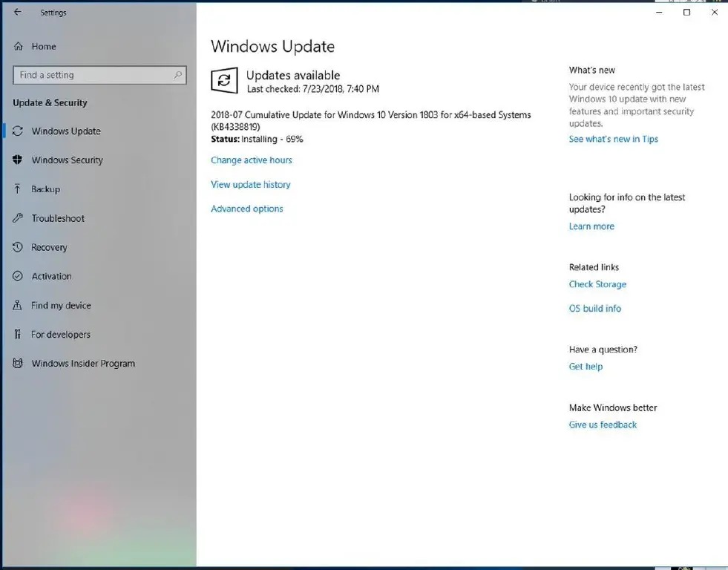Click the Recovery clock icon

18,247
